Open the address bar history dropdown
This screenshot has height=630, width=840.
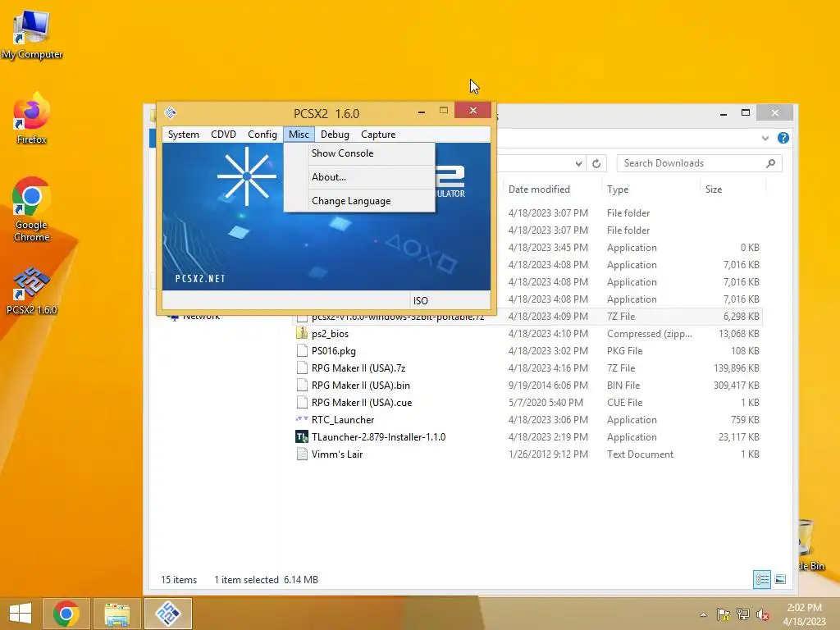pos(578,163)
